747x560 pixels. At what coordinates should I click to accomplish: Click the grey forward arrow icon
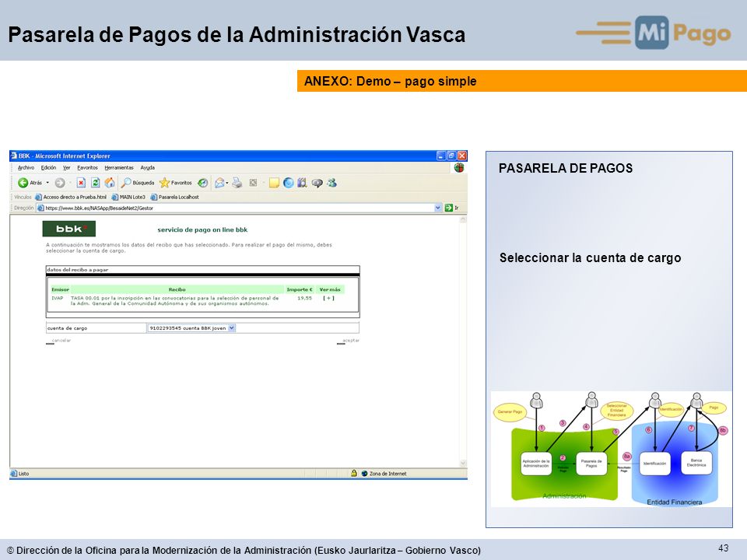[60, 182]
